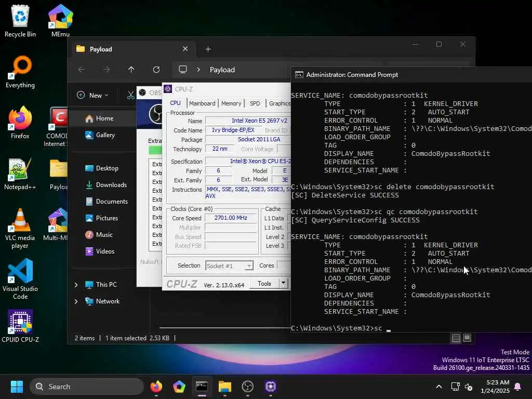Select Gallery in Explorer sidebar
Screen dimensions: 532x399
tap(103, 135)
